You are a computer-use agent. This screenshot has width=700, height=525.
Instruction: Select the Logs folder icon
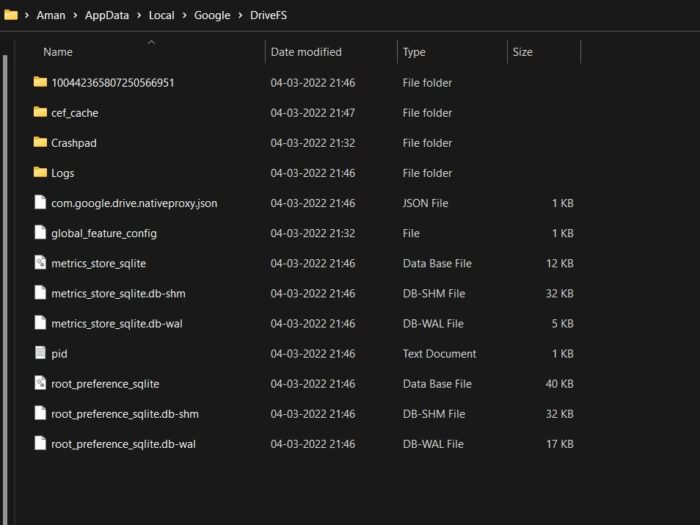point(40,173)
